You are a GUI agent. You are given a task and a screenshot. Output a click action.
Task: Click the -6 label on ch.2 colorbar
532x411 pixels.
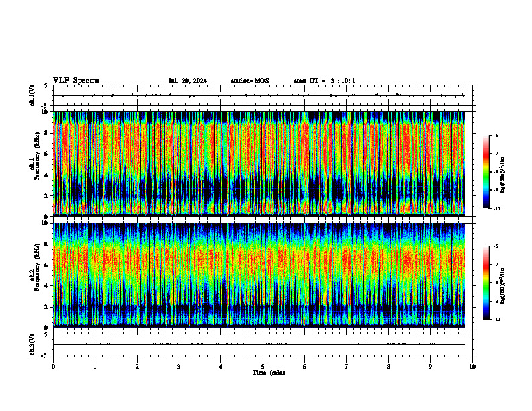click(496, 246)
